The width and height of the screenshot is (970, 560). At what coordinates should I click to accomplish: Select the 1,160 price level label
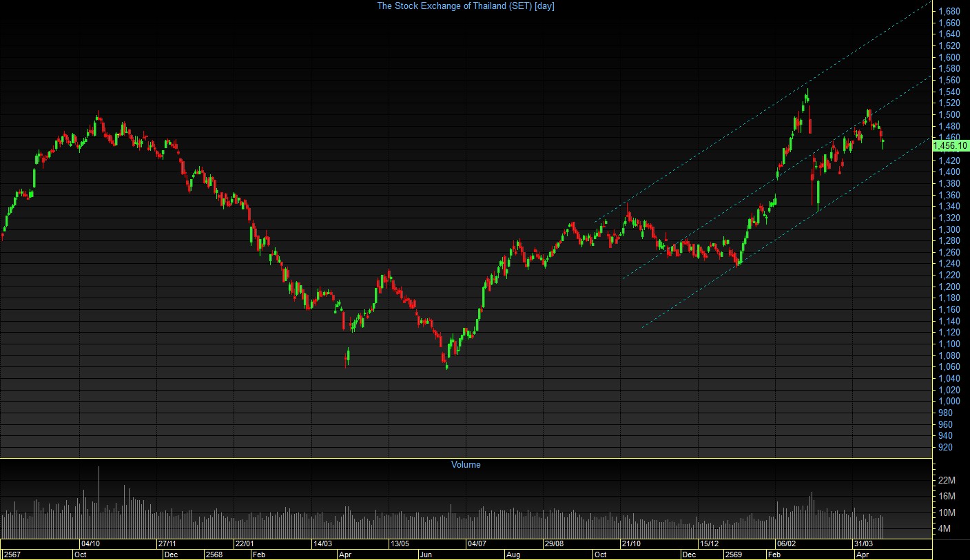pos(949,309)
